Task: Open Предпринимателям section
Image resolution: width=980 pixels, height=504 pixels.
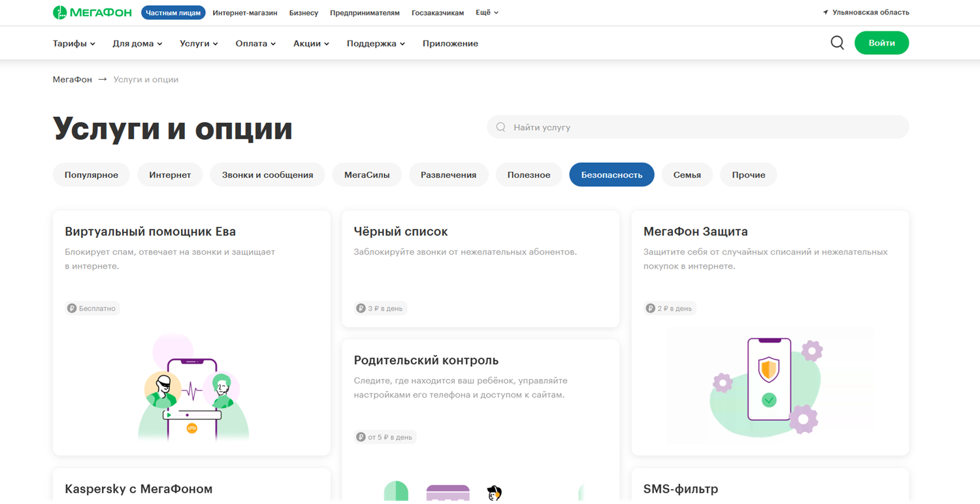Action: tap(365, 12)
